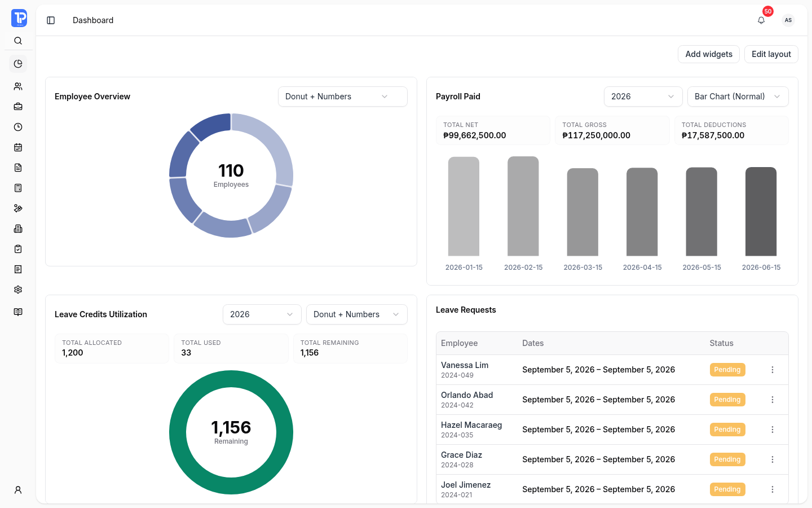The height and width of the screenshot is (508, 812).
Task: Click the 2026-06-15 payroll bar
Action: click(761, 212)
